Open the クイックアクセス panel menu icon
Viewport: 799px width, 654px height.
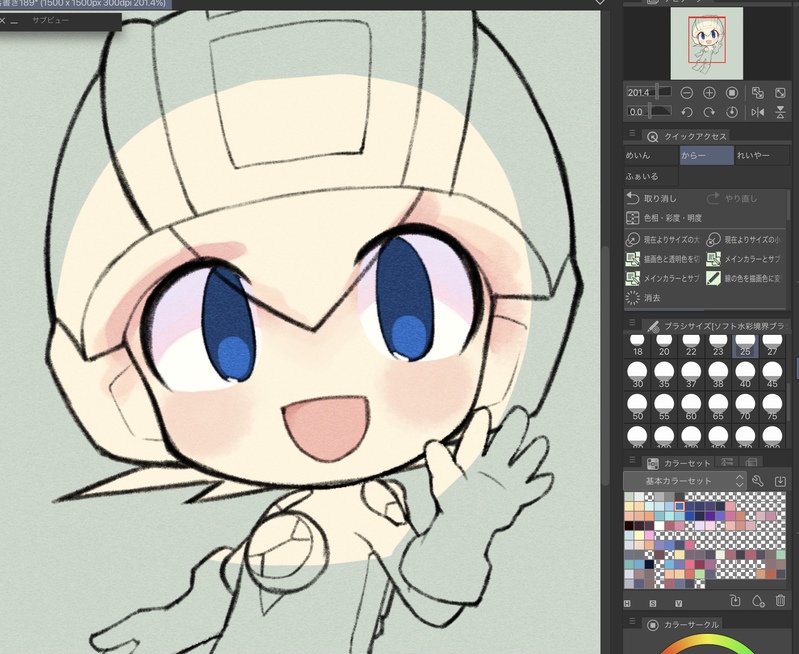tap(632, 134)
